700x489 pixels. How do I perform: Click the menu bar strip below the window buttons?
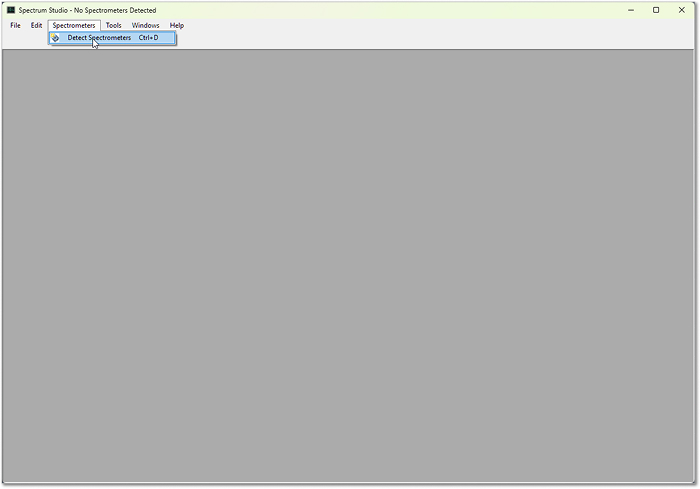(655, 25)
